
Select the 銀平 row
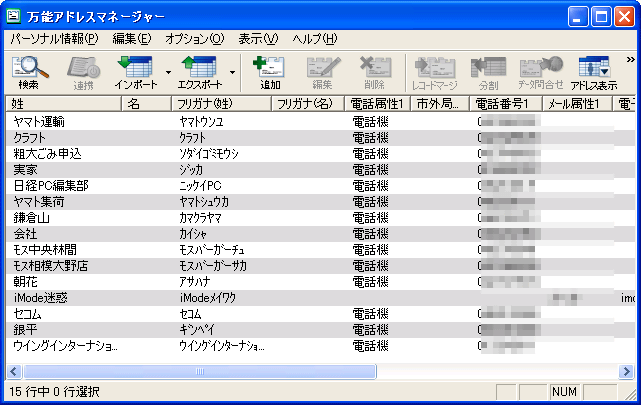pyautogui.click(x=320, y=330)
